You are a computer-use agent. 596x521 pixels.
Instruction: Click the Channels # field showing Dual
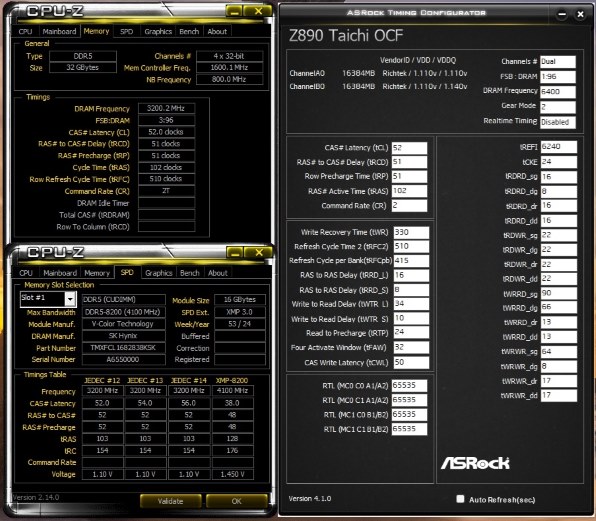point(558,62)
